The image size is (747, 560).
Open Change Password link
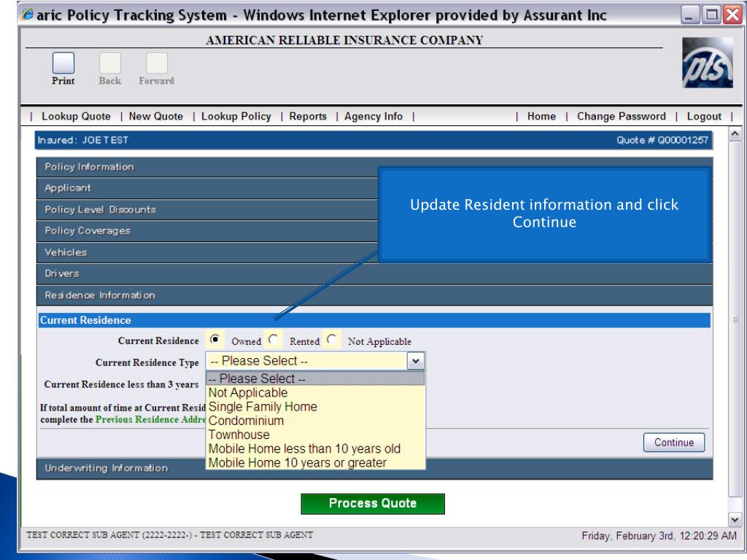click(622, 117)
